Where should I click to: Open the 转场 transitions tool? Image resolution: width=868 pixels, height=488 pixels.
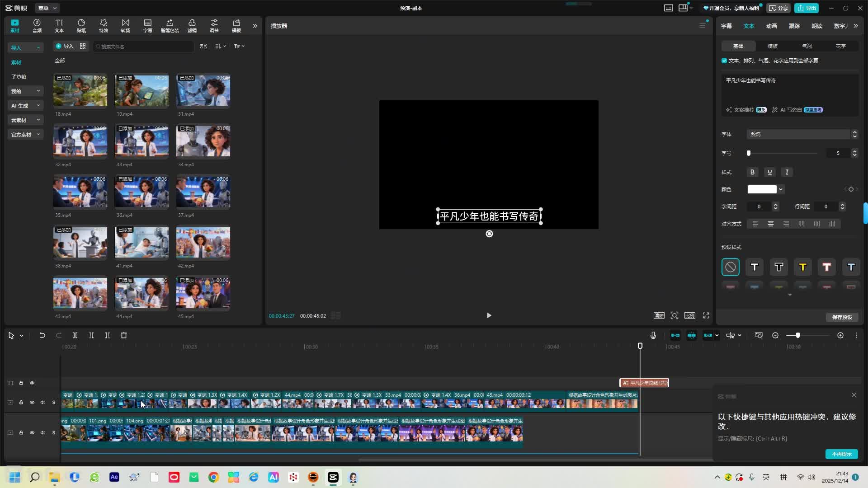click(x=126, y=26)
